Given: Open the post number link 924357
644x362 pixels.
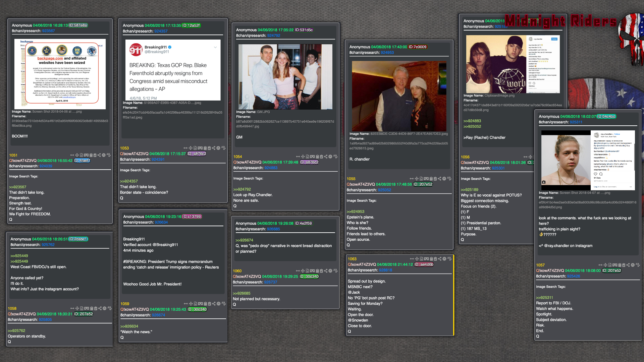Looking at the screenshot, I should tap(161, 31).
